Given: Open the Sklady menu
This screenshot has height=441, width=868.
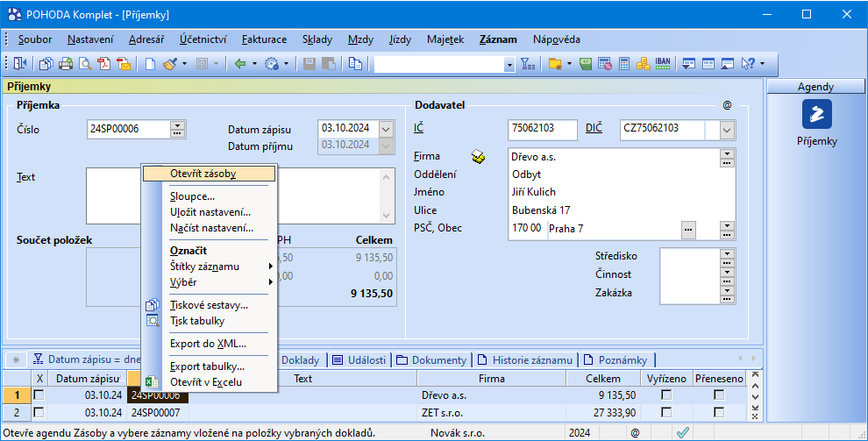Looking at the screenshot, I should point(317,39).
